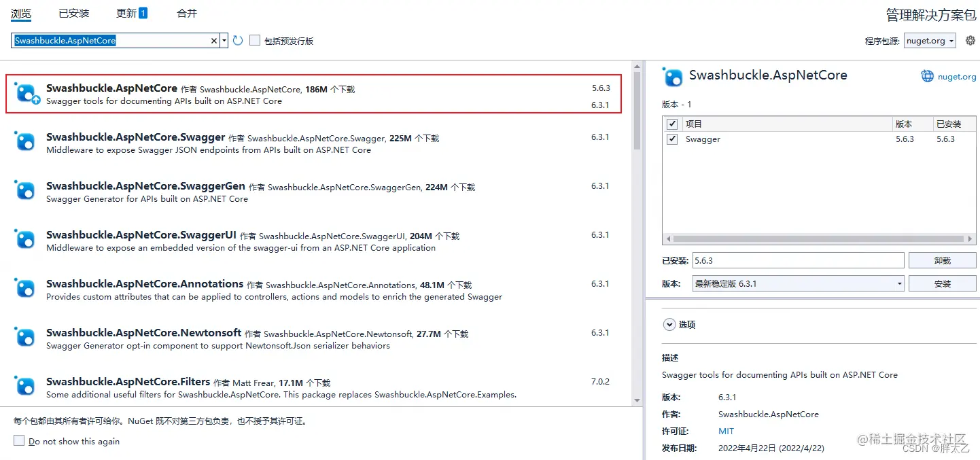Check the 'Do not show this again' checkbox

click(19, 441)
